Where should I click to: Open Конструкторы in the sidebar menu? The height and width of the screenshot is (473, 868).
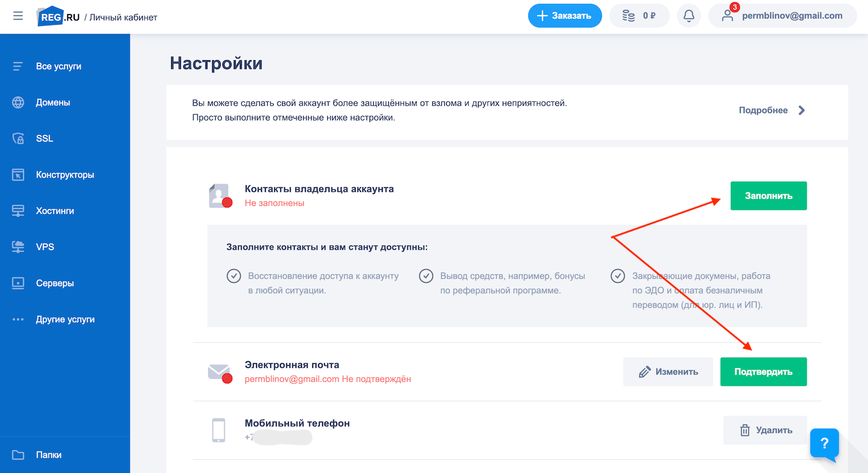point(65,175)
